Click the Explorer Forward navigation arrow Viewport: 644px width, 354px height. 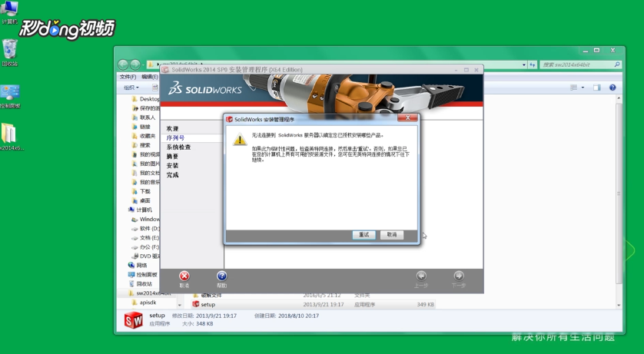[135, 65]
